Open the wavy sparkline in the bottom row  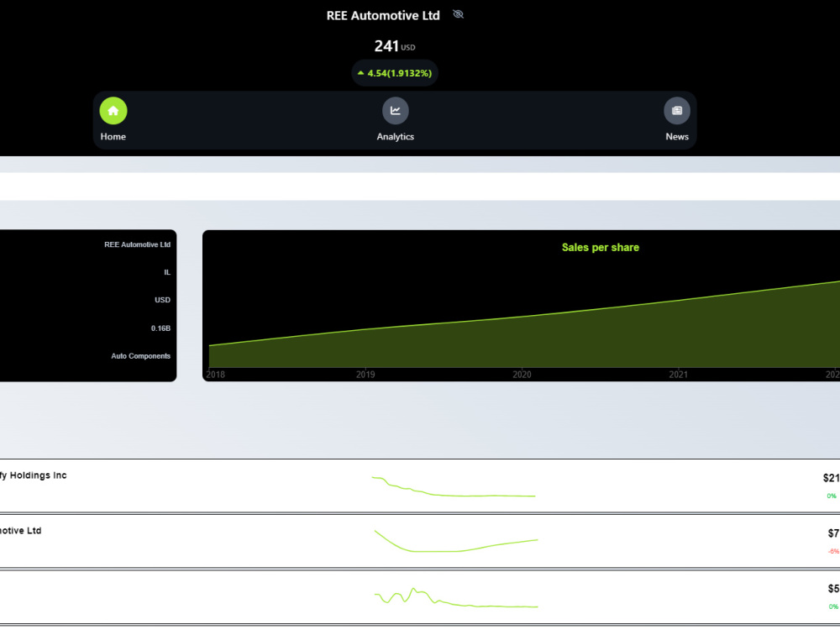coord(456,598)
